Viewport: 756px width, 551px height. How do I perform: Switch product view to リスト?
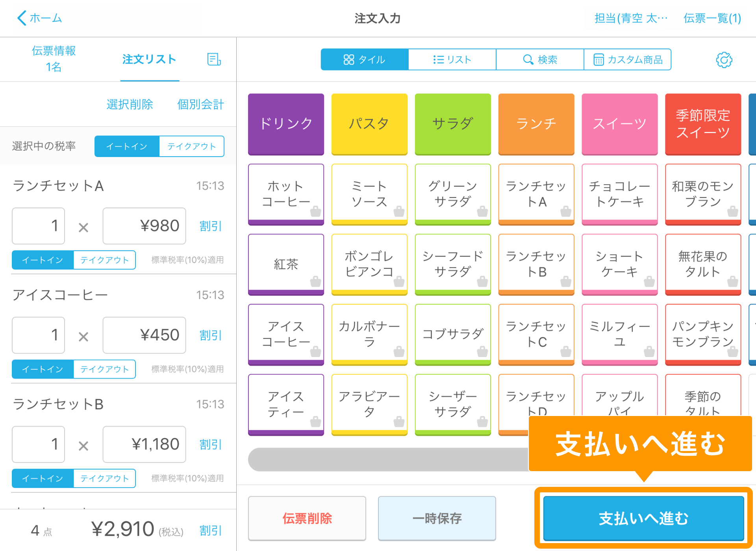pyautogui.click(x=452, y=59)
